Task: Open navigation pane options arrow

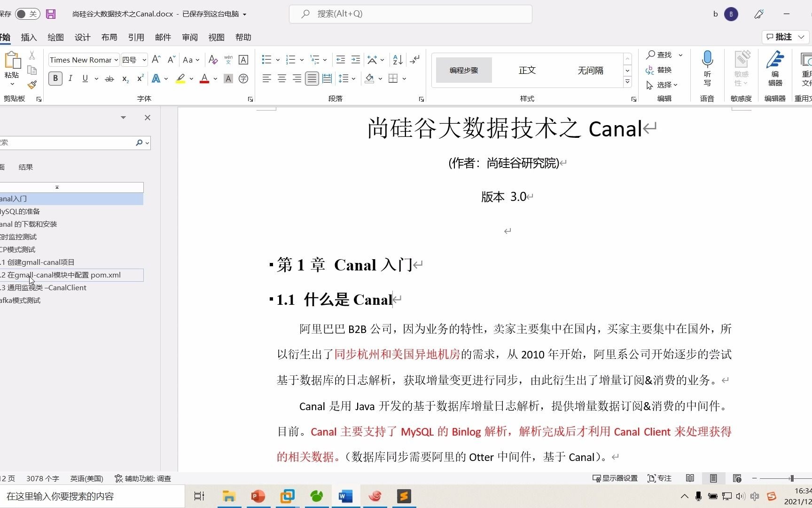Action: (x=123, y=118)
